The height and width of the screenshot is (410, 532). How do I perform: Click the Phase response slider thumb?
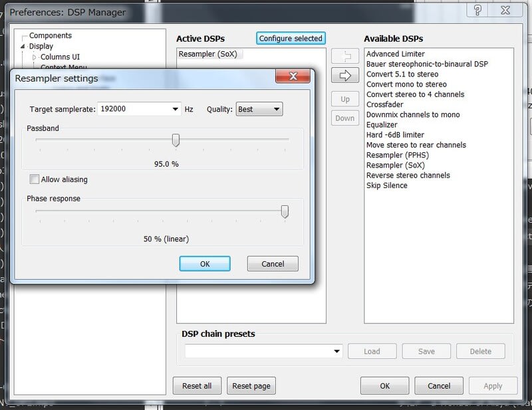pyautogui.click(x=285, y=211)
